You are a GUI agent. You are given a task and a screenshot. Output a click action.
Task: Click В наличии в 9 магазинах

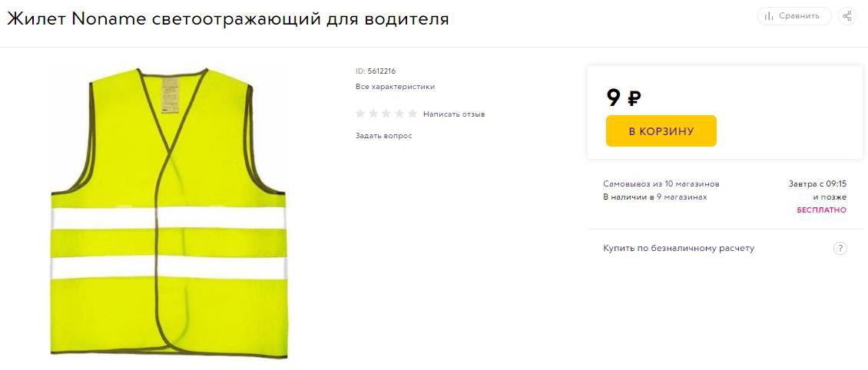(655, 197)
